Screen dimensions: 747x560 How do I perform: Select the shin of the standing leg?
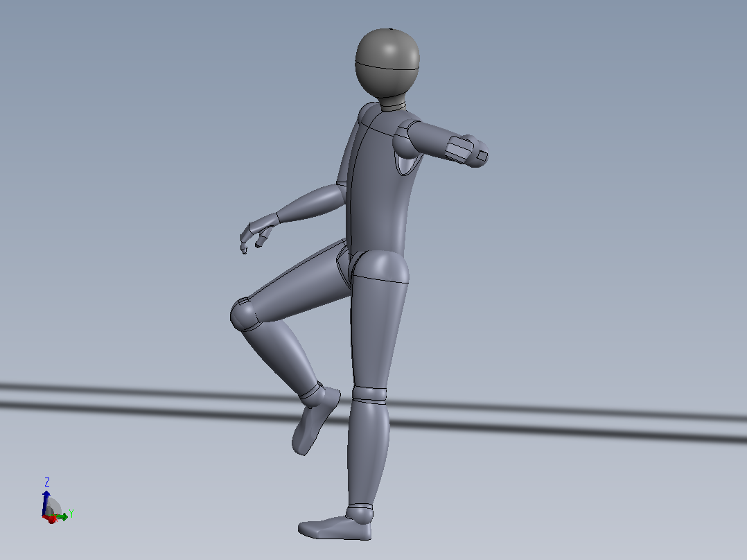(368, 453)
